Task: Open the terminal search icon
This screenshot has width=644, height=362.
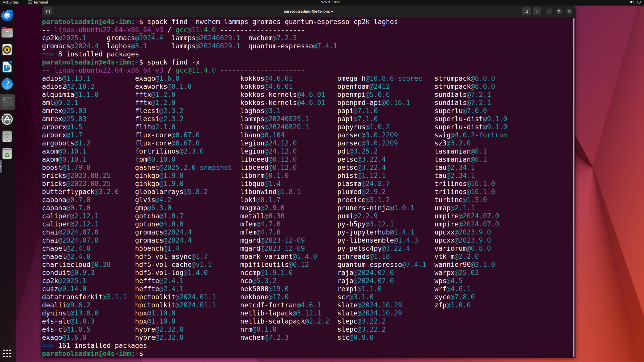Action: pos(526,11)
